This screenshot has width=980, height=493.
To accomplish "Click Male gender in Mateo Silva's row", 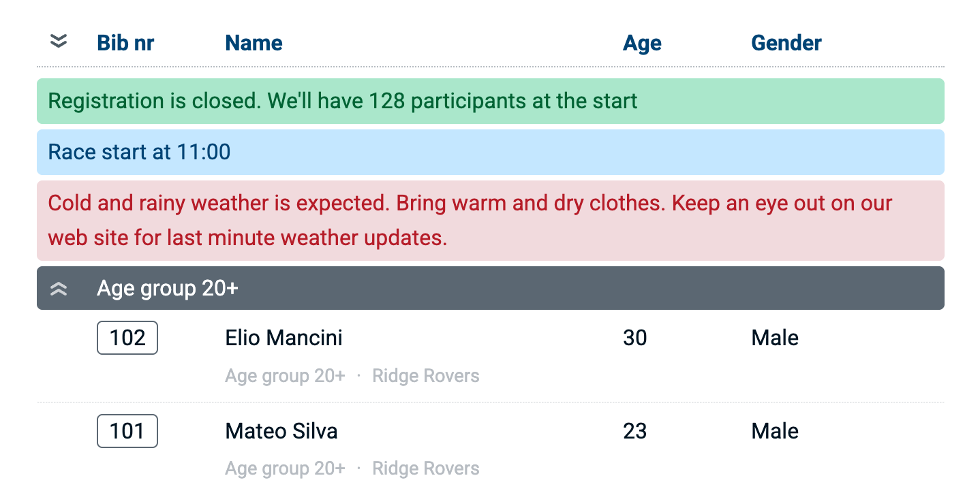I will pyautogui.click(x=774, y=431).
